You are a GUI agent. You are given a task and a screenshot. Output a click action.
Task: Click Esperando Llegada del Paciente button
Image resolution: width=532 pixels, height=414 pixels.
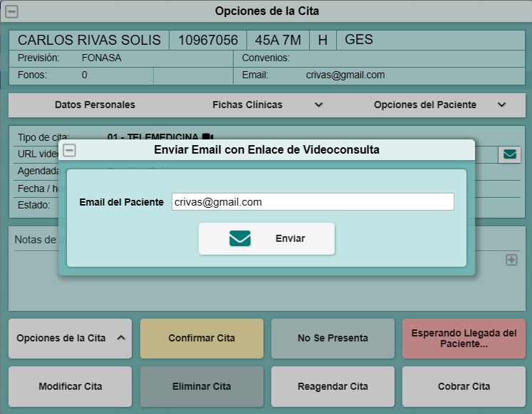click(464, 338)
